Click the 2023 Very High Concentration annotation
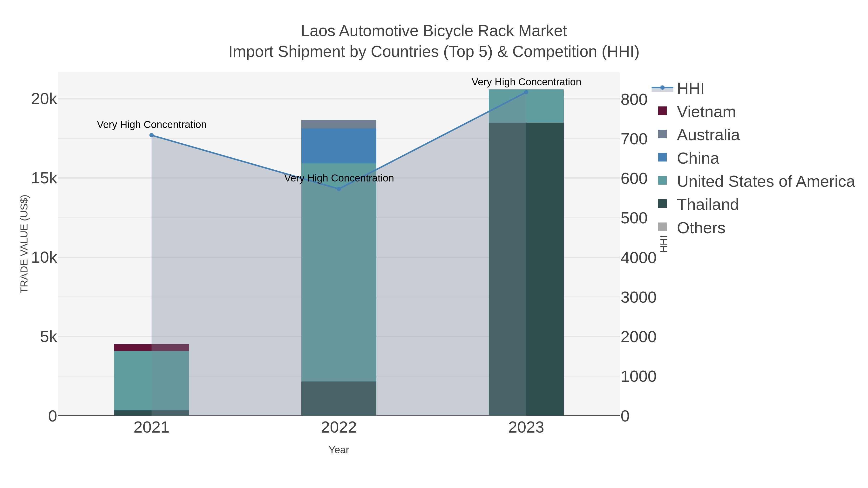Screen dimensions: 868x488 (x=526, y=82)
